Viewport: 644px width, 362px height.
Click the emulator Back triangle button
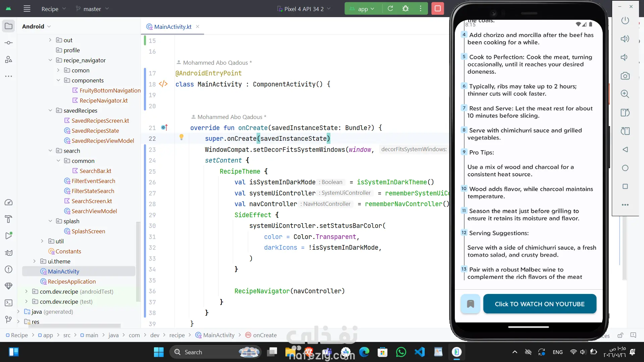coord(625,149)
